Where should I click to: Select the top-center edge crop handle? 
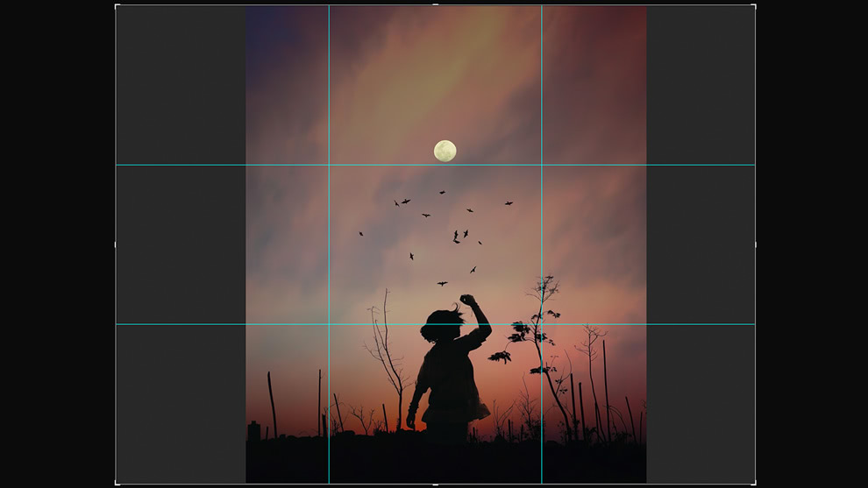[436, 5]
